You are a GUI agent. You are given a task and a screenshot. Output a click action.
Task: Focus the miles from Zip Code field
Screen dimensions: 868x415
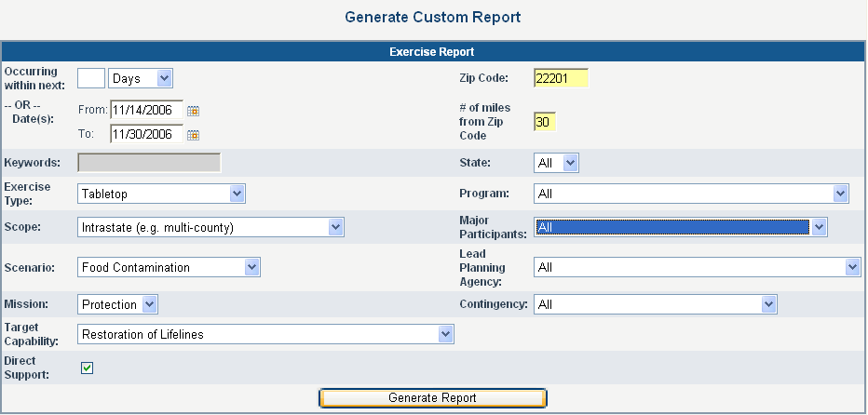[544, 122]
